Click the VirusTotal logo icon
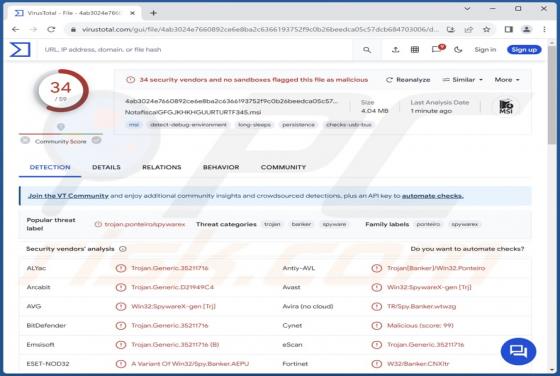Screen dimensions: 560x376 [x=20, y=50]
